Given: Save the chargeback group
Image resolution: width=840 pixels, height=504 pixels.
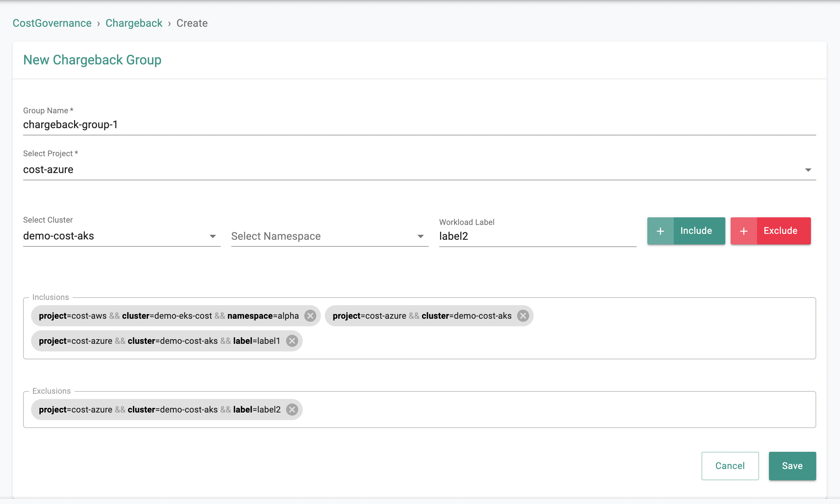Looking at the screenshot, I should point(792,466).
